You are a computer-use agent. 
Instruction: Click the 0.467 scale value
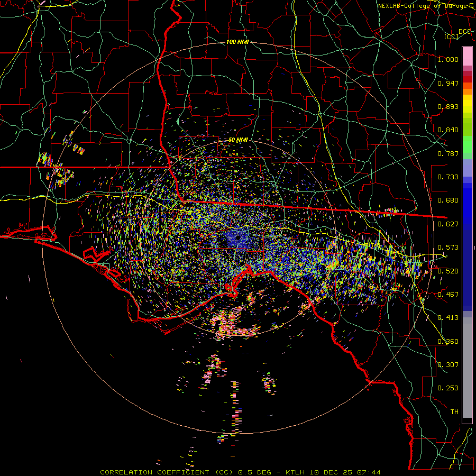click(448, 295)
